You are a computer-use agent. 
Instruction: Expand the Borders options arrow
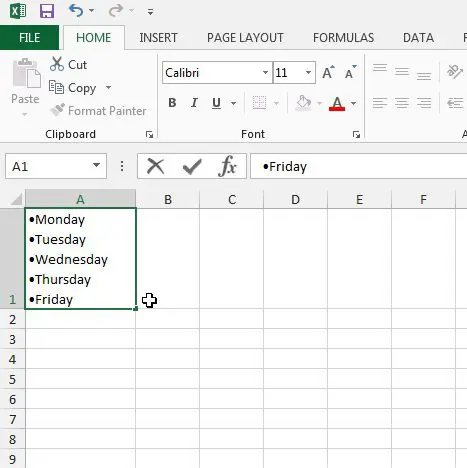276,103
